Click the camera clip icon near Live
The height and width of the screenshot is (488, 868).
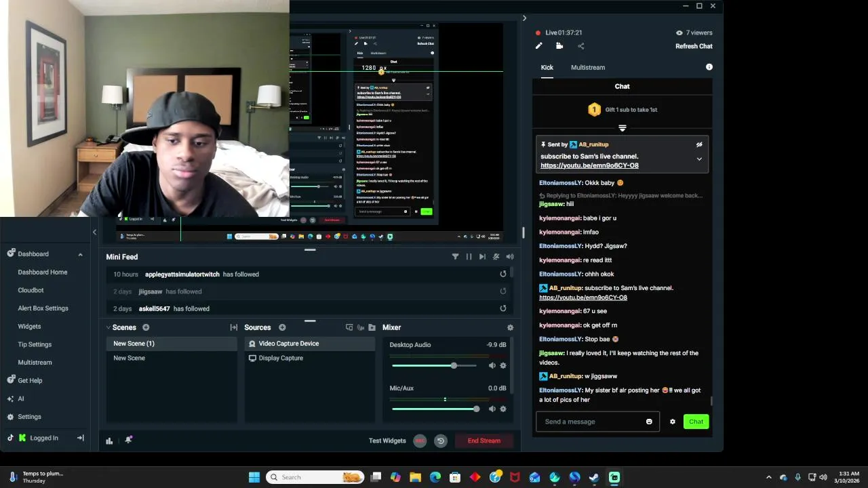(x=559, y=46)
